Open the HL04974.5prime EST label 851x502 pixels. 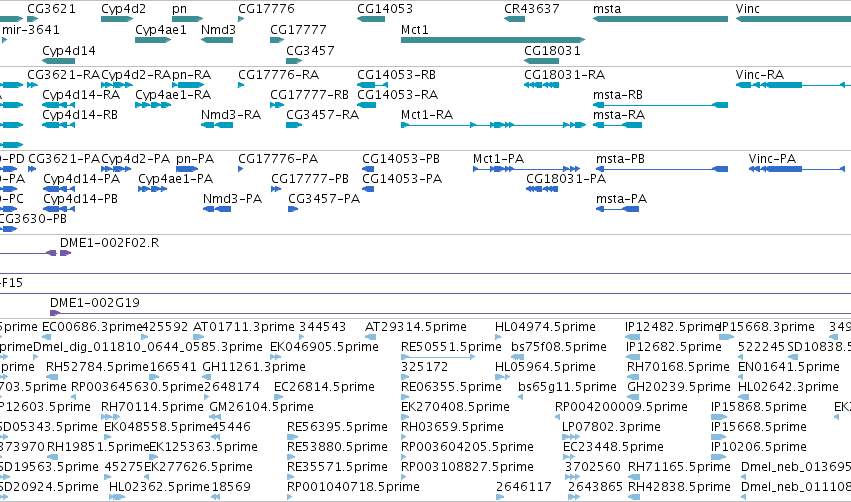(x=545, y=327)
